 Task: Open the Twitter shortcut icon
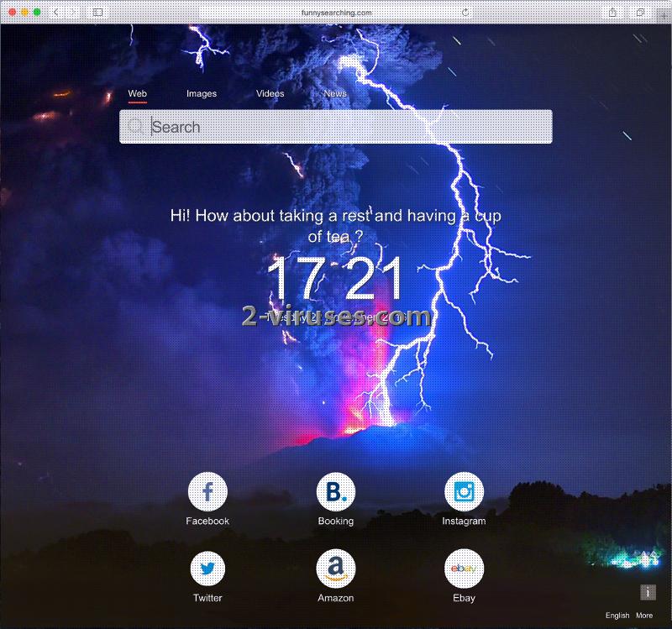tap(207, 569)
